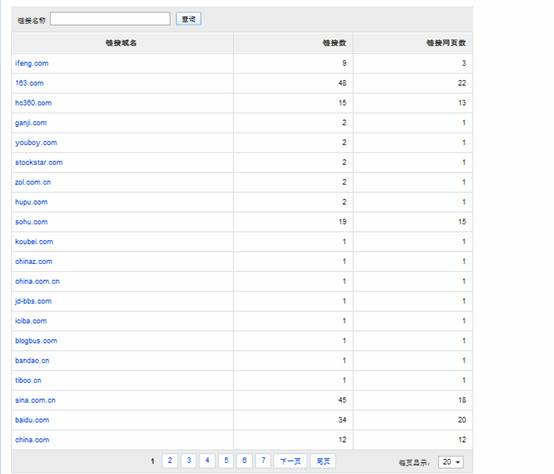Go to page 3 of results
This screenshot has height=474, width=554.
(189, 461)
